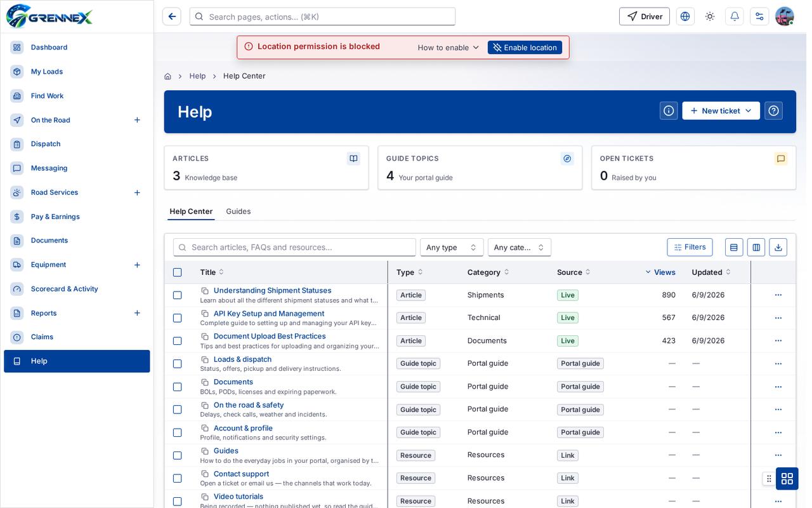Tick the Document Upload Best Practices checkbox
Viewport: 812px width, 508px height.
[177, 341]
